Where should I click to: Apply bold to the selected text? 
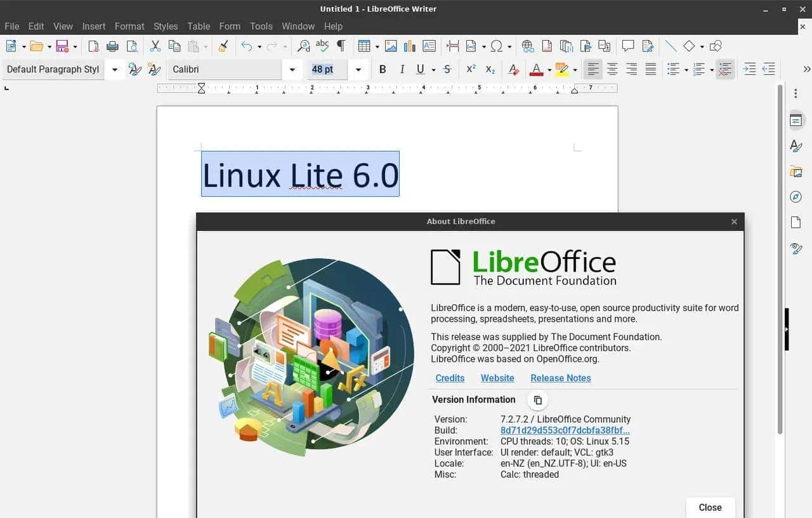(383, 69)
